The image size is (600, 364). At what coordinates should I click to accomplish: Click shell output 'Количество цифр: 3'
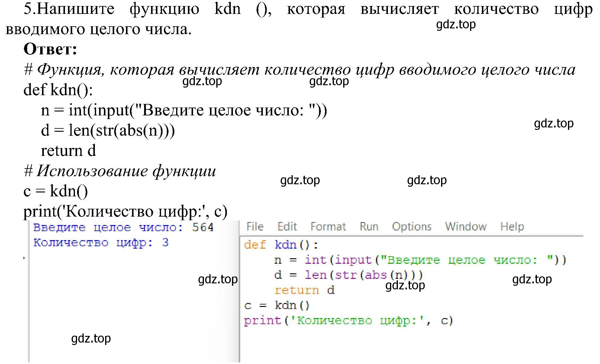(x=101, y=243)
